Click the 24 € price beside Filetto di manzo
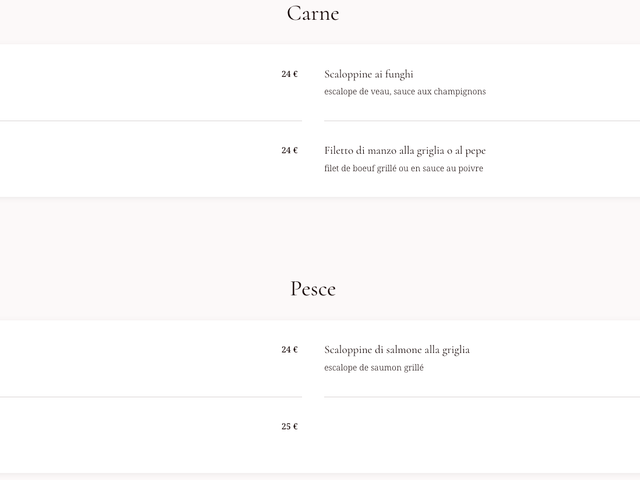The image size is (640, 480). click(x=289, y=151)
